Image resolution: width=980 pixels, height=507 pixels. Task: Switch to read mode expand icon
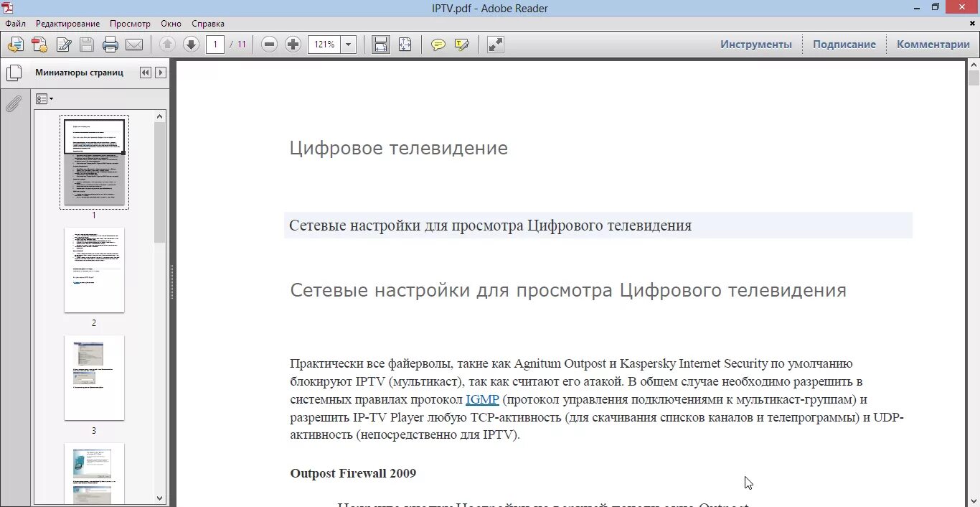[496, 45]
